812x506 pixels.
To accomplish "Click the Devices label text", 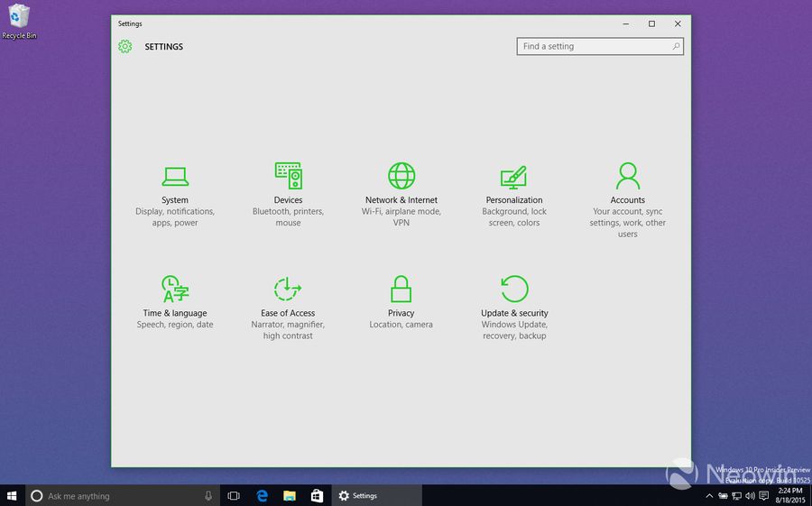I will coord(289,200).
